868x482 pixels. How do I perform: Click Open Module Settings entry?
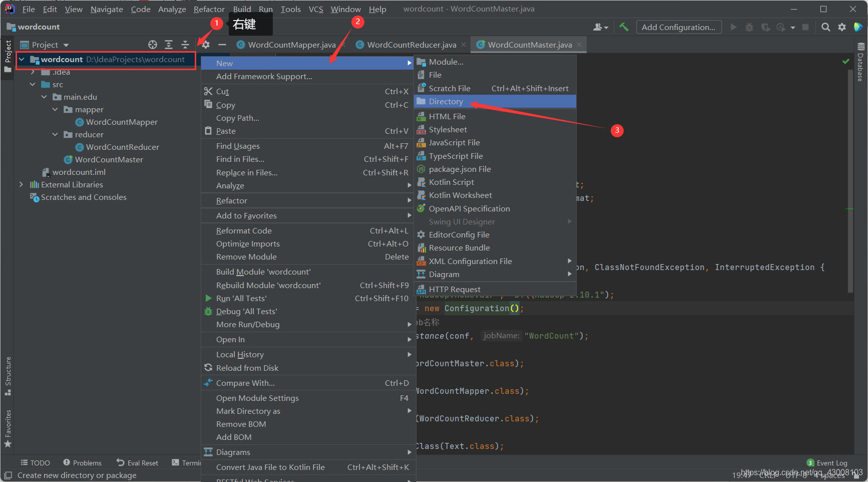coord(308,398)
